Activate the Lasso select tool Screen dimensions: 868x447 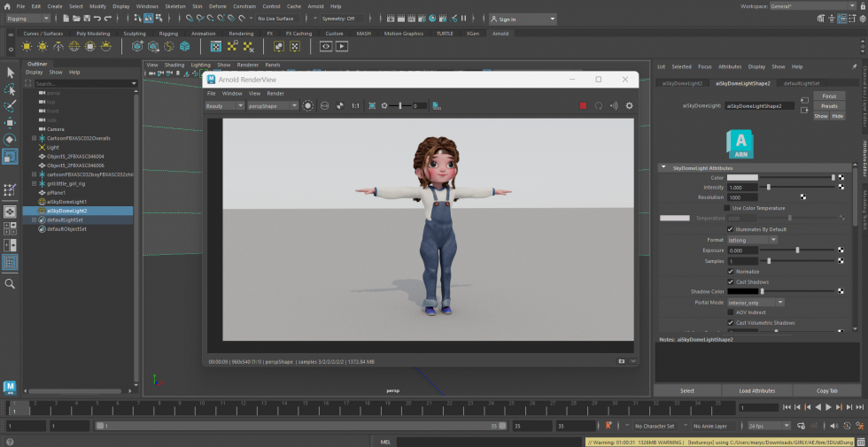coord(10,89)
